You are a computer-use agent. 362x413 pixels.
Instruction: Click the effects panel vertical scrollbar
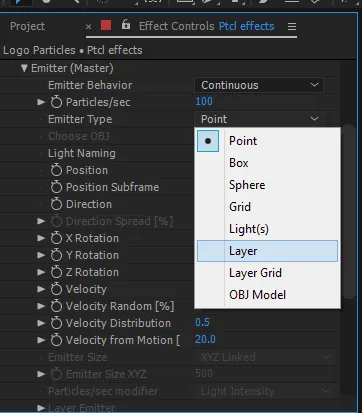coord(348,212)
